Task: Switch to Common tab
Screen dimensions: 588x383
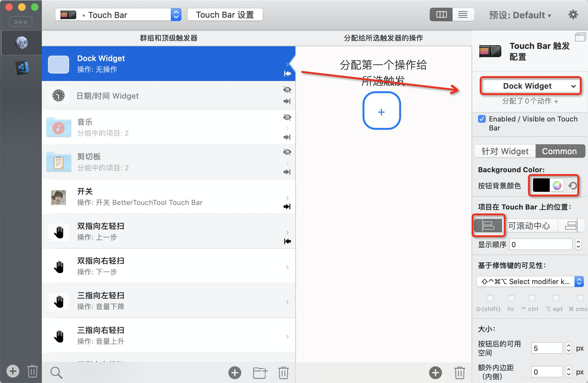Action: coord(560,151)
